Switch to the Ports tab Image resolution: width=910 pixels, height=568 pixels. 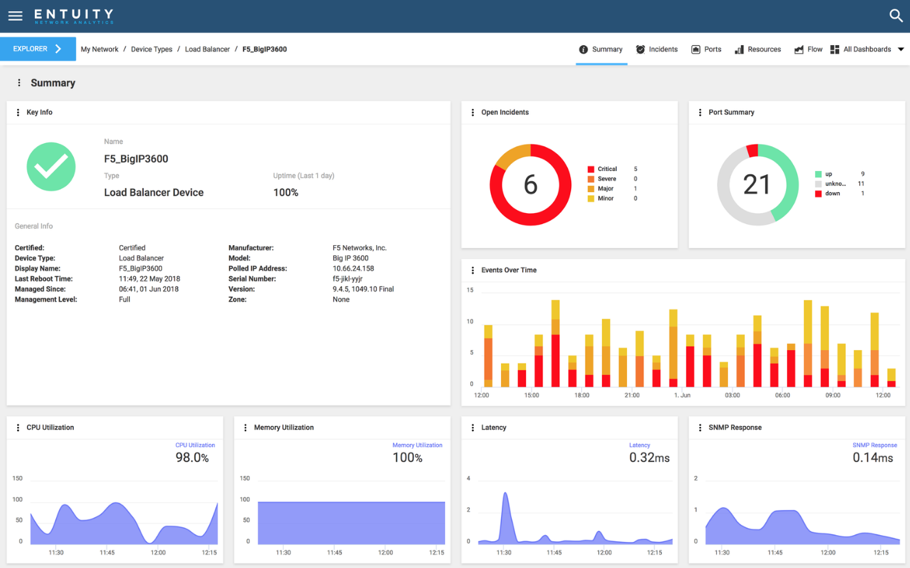[x=706, y=49]
